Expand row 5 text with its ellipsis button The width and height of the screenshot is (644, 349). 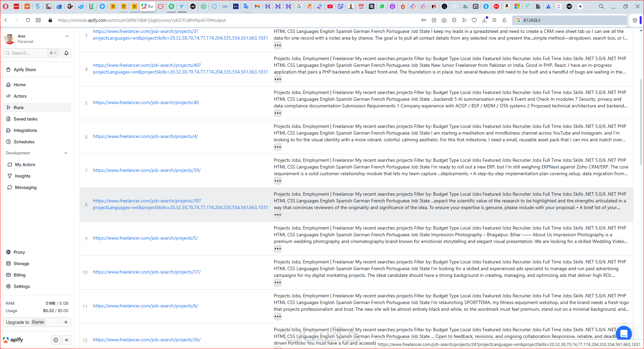tap(278, 113)
